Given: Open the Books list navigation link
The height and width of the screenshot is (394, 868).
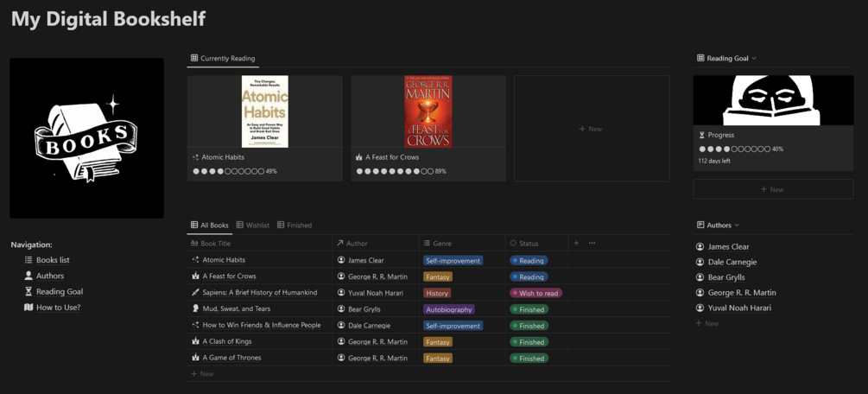Looking at the screenshot, I should pyautogui.click(x=54, y=260).
